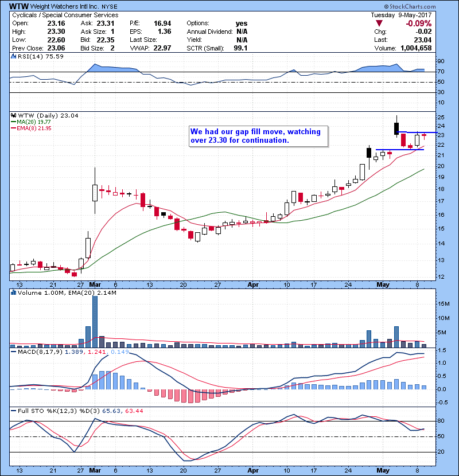Click the 25 price axis label
The width and height of the screenshot is (459, 476).
[441, 118]
